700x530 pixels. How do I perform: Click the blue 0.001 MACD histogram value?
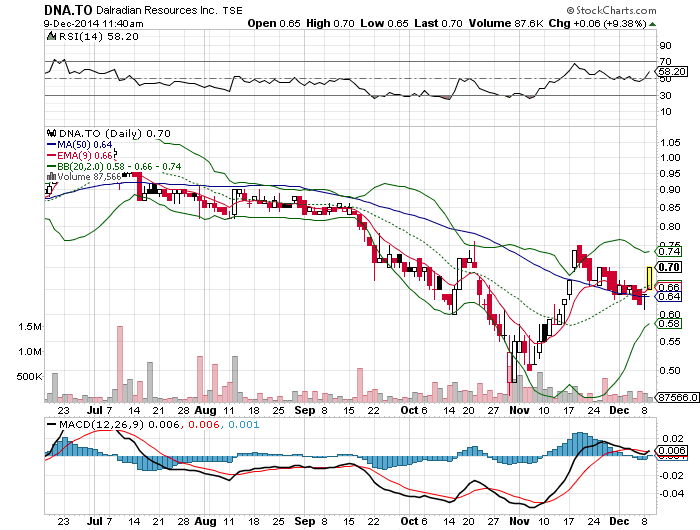[244, 424]
